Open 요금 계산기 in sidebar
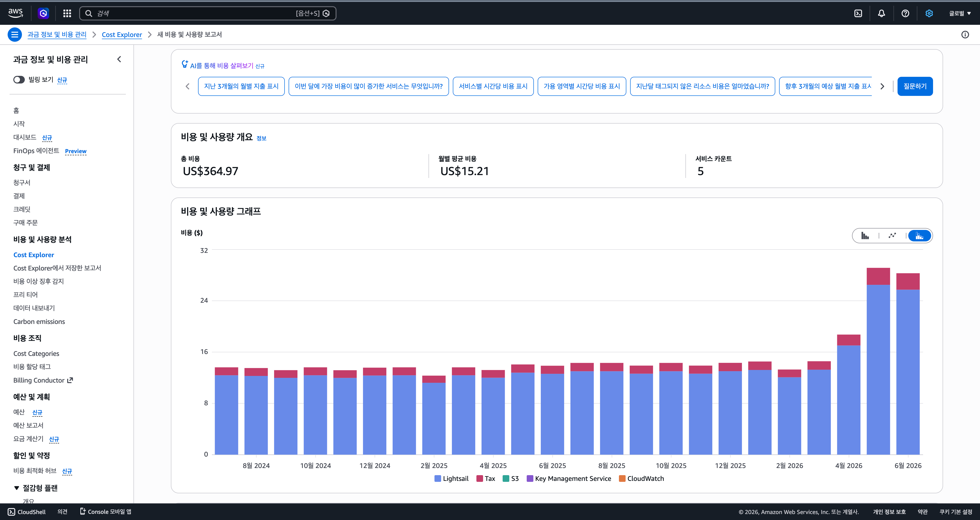Screen dimensions: 980x520 click(x=28, y=438)
